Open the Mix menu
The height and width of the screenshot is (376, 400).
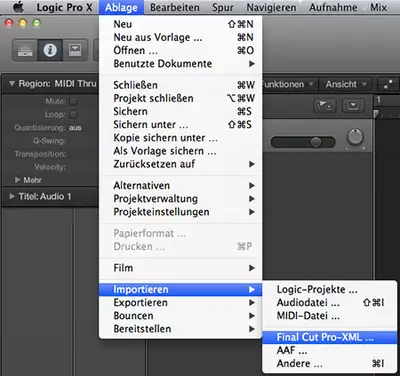pos(378,7)
